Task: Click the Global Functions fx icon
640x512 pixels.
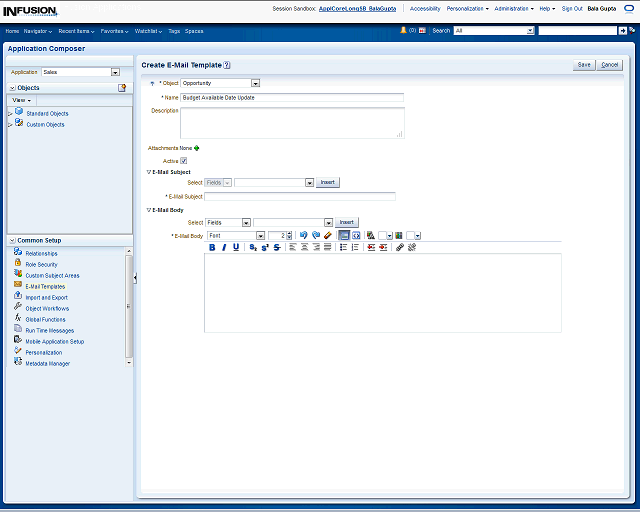Action: 18,318
